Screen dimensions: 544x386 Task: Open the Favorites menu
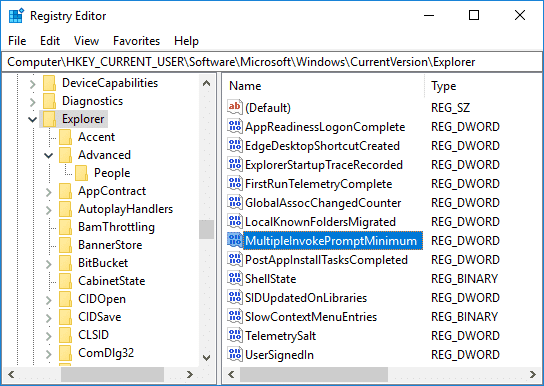(136, 41)
